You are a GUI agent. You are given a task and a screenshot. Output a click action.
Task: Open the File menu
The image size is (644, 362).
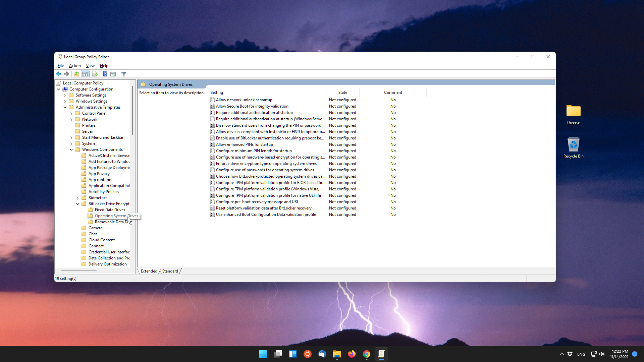tap(61, 66)
